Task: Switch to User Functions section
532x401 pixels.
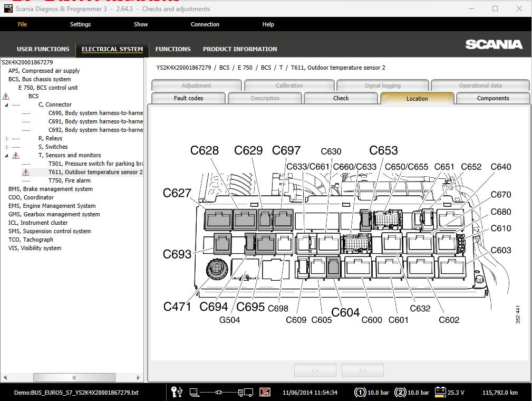Action: pos(43,49)
